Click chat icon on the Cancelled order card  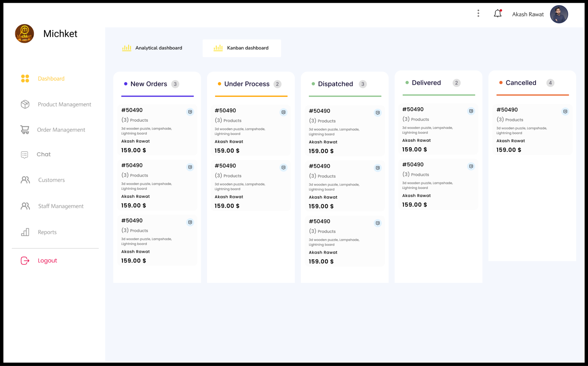(x=565, y=112)
